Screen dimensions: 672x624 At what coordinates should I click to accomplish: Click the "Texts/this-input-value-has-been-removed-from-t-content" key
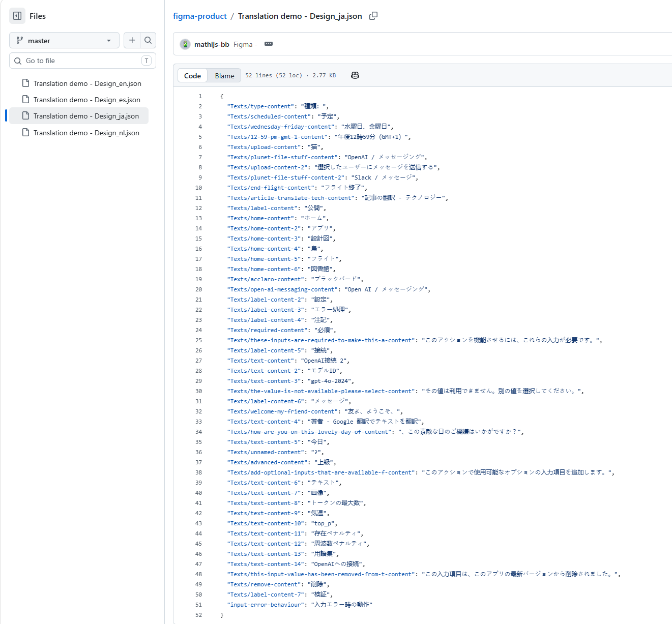(322, 574)
